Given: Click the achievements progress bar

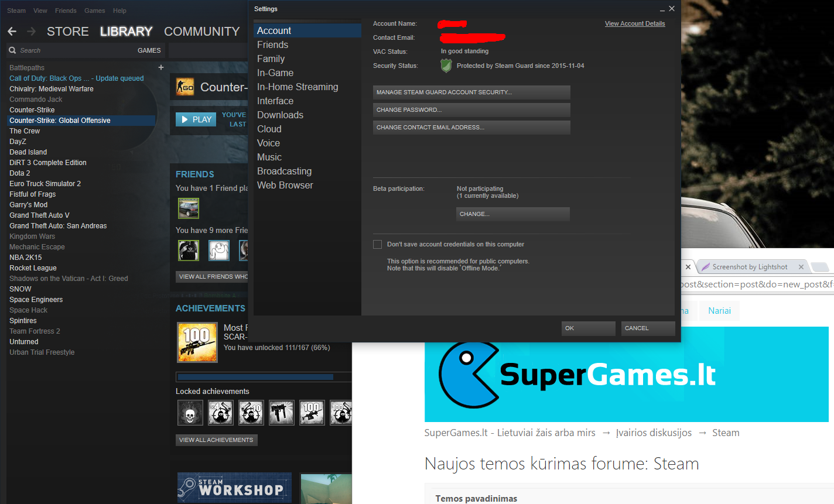Looking at the screenshot, I should click(x=264, y=377).
